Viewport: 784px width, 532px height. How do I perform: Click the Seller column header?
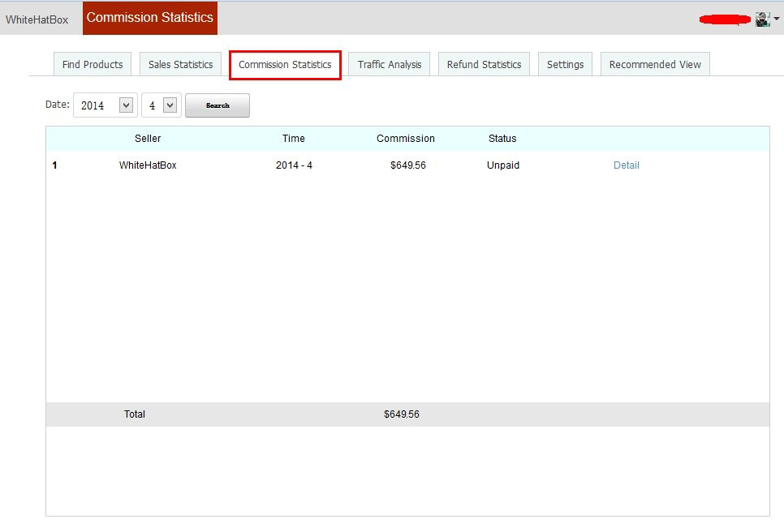(148, 139)
